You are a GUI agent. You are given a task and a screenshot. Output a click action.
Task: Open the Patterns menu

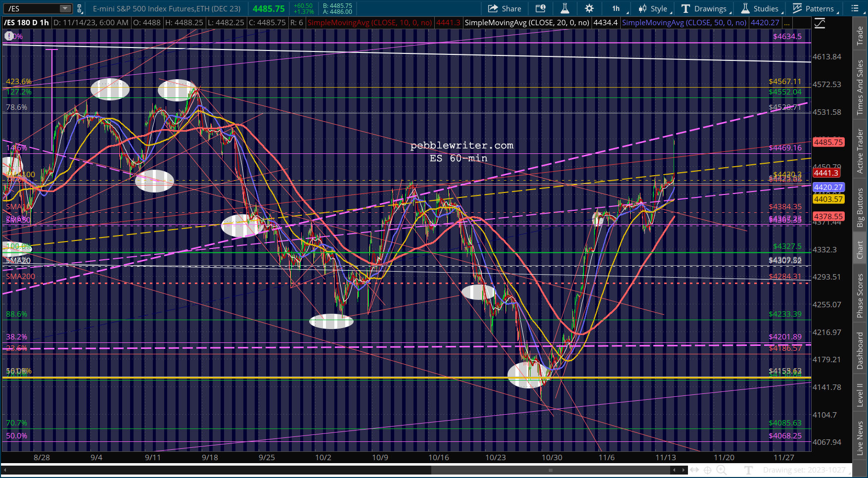coord(814,8)
